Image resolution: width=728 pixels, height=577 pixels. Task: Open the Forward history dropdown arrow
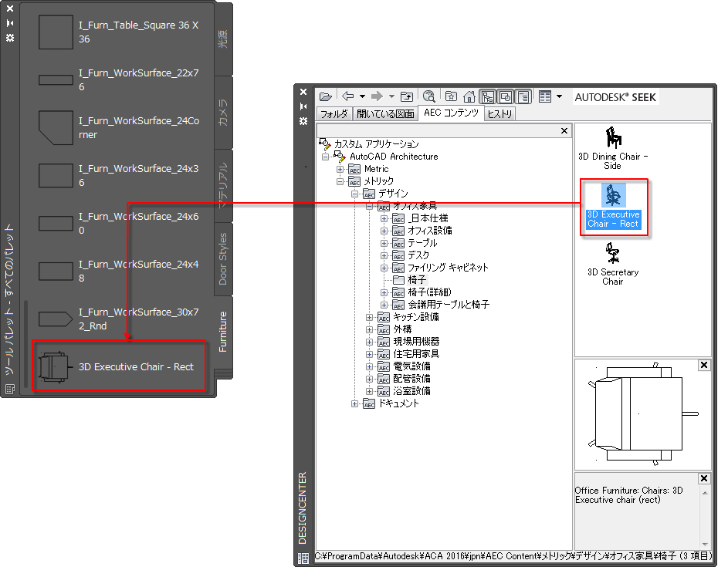pyautogui.click(x=391, y=96)
